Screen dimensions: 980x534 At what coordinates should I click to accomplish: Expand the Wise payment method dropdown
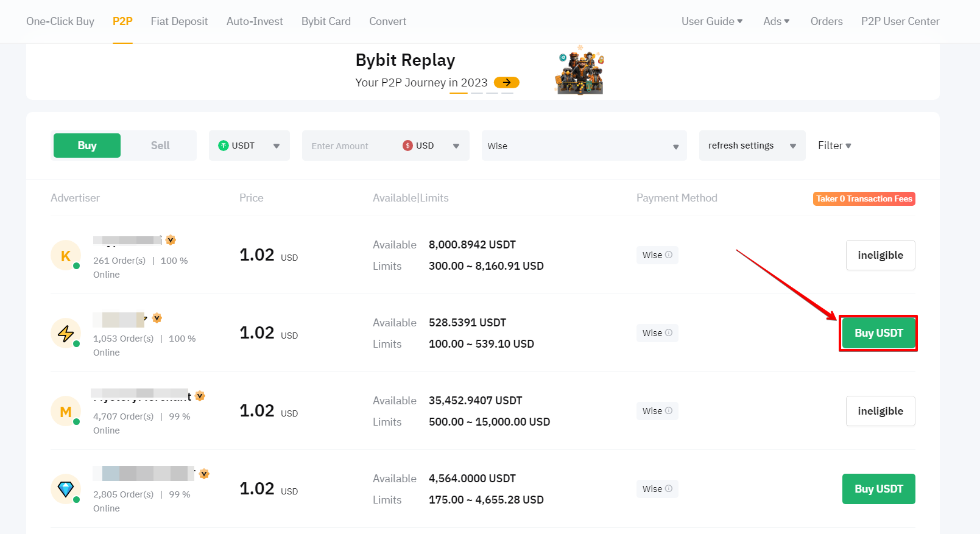[x=584, y=146]
